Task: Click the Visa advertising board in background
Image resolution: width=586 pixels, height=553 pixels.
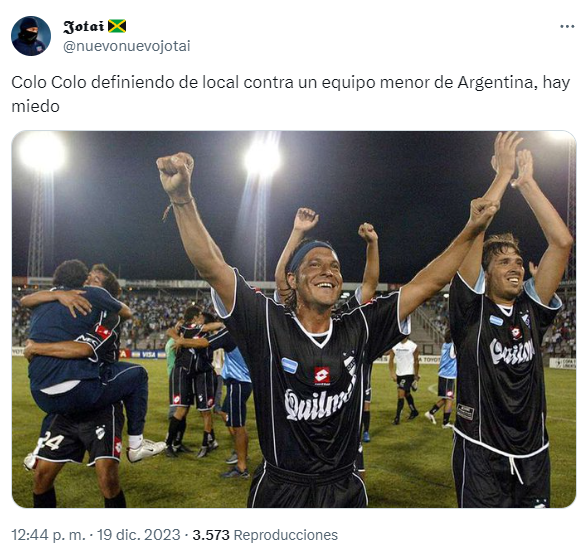Action: 149,354
